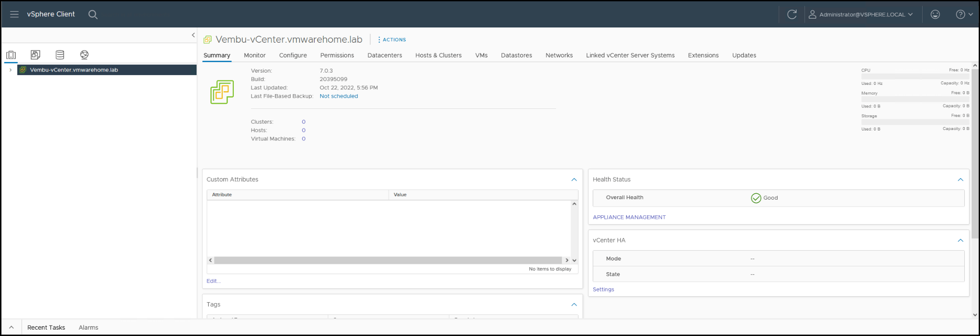The width and height of the screenshot is (980, 336).
Task: Open the Alarms tab
Action: tap(88, 328)
